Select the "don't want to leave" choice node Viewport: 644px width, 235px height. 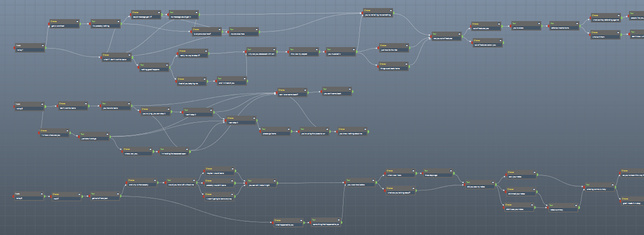pos(72,106)
